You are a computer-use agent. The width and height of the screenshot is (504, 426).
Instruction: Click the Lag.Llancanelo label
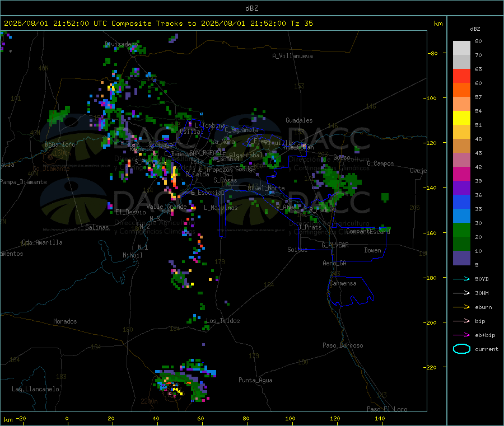36,389
